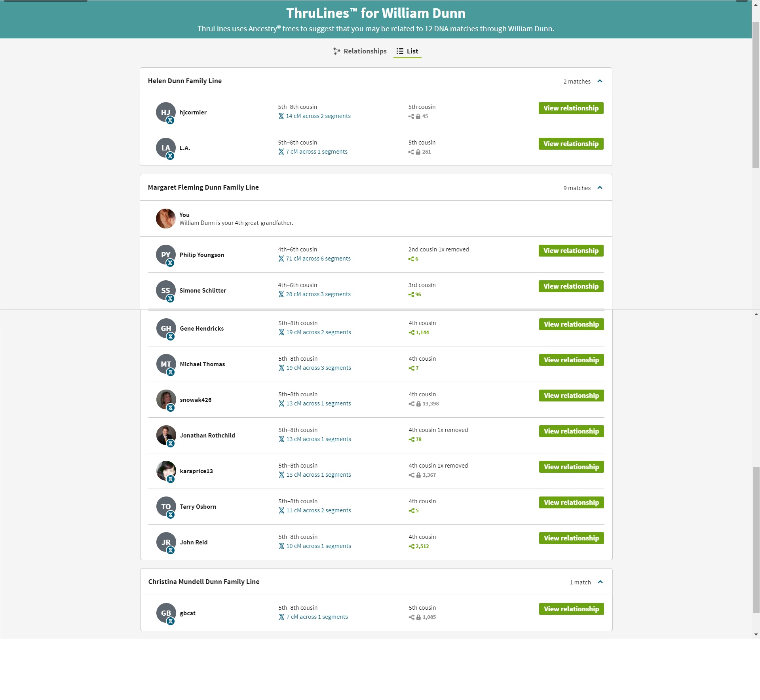Viewport: 760px width, 700px height.
Task: Click gbcat's private tree lock icon
Action: click(x=418, y=617)
